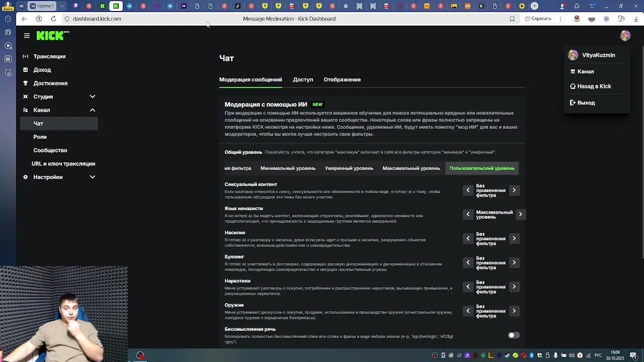This screenshot has width=644, height=362.
Task: Click the left arrow for Оружие filter
Action: [x=468, y=311]
